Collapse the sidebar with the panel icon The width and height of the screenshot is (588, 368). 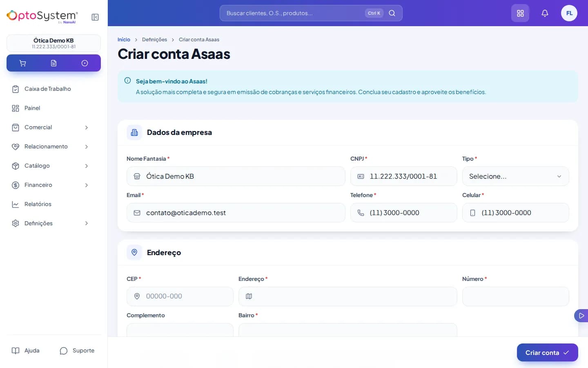(95, 17)
